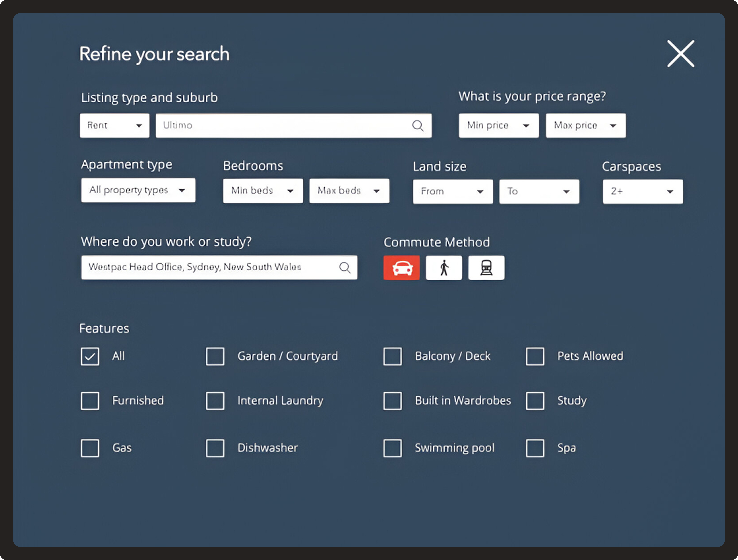Click the work location search magnifier icon
This screenshot has height=560, width=738.
(345, 267)
